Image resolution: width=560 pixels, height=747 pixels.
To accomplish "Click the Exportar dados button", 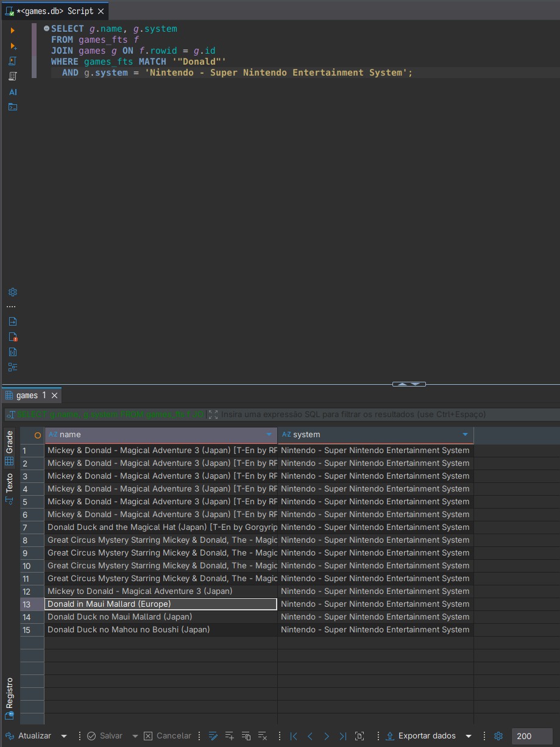I will (421, 736).
